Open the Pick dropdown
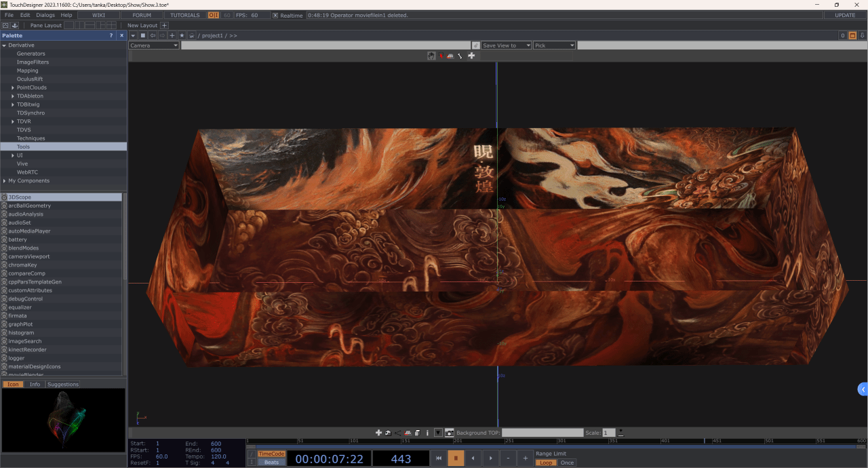868x468 pixels. 554,45
